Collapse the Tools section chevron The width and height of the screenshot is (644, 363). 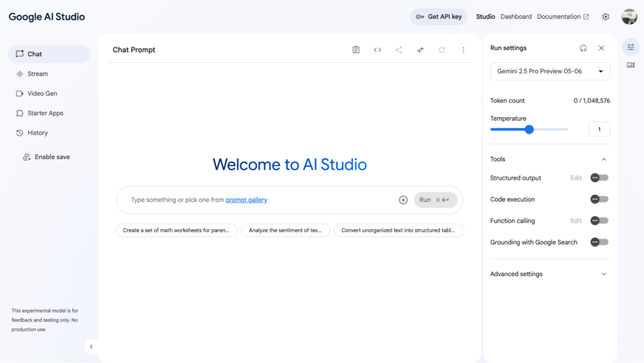click(604, 160)
